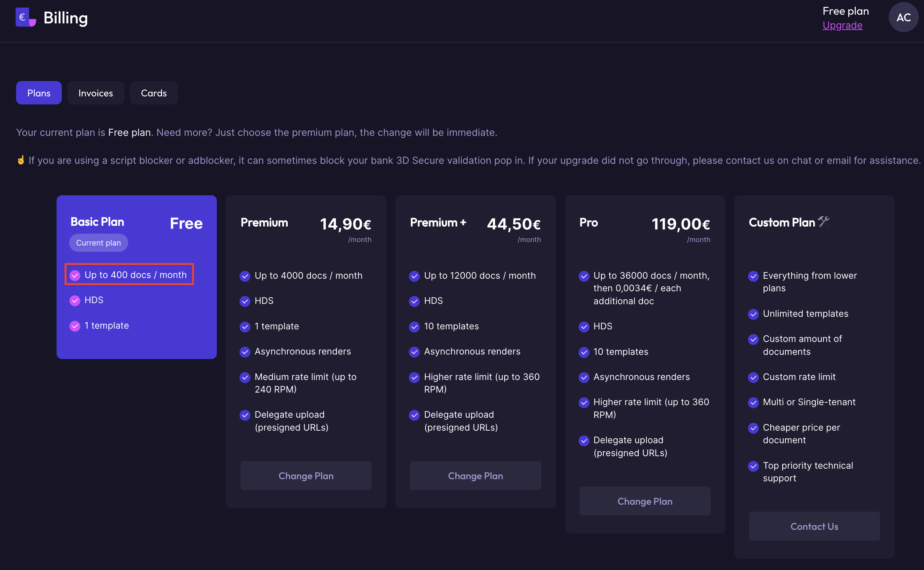
Task: Click the Custom Plan tools emoji icon
Action: [824, 222]
